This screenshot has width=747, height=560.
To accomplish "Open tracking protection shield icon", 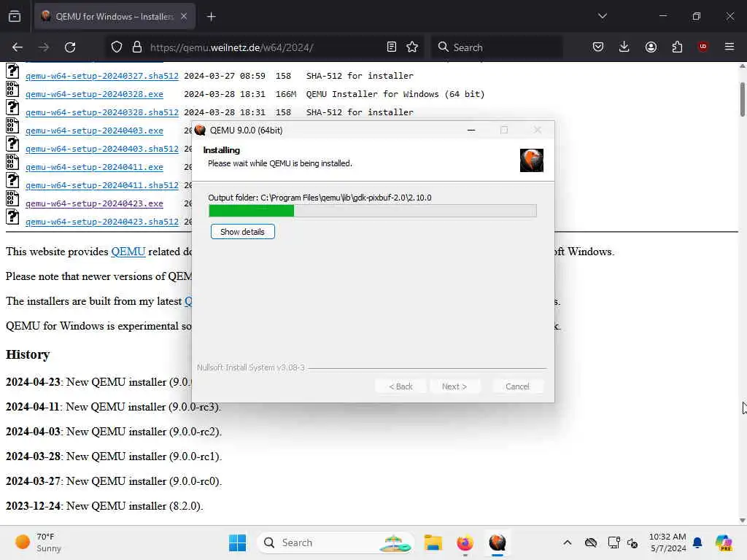I will (116, 47).
